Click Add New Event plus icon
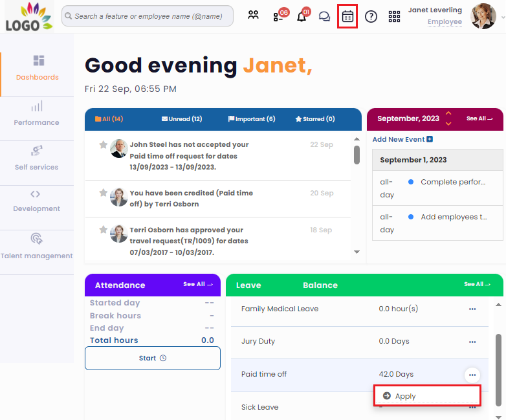Image resolution: width=506 pixels, height=420 pixels. pyautogui.click(x=430, y=139)
